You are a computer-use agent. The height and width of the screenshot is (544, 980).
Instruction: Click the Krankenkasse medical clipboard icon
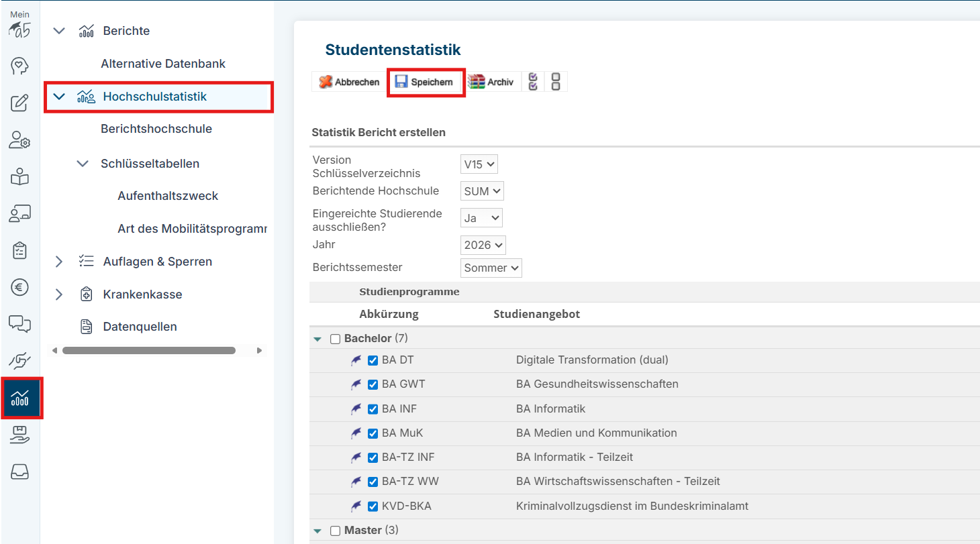coord(86,294)
